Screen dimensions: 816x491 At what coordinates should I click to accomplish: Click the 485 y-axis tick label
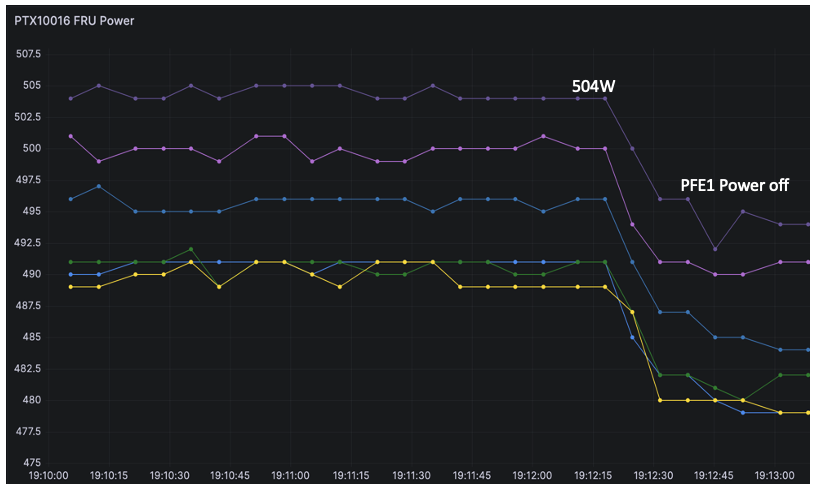[x=32, y=337]
